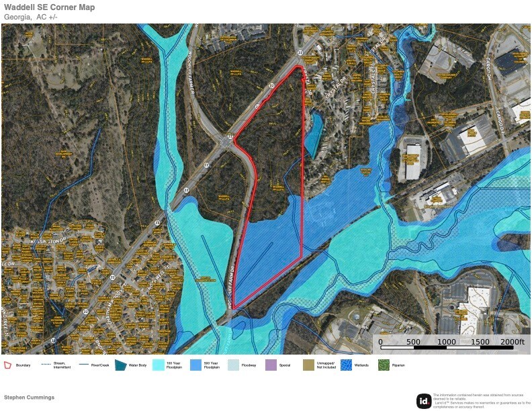Click the tan Unmapped/Not Included swatch

[x=309, y=365]
